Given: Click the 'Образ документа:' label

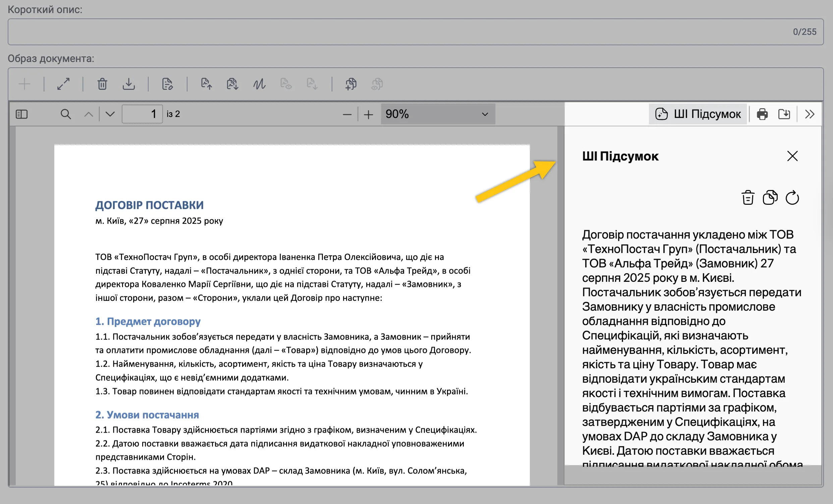Looking at the screenshot, I should coord(51,59).
